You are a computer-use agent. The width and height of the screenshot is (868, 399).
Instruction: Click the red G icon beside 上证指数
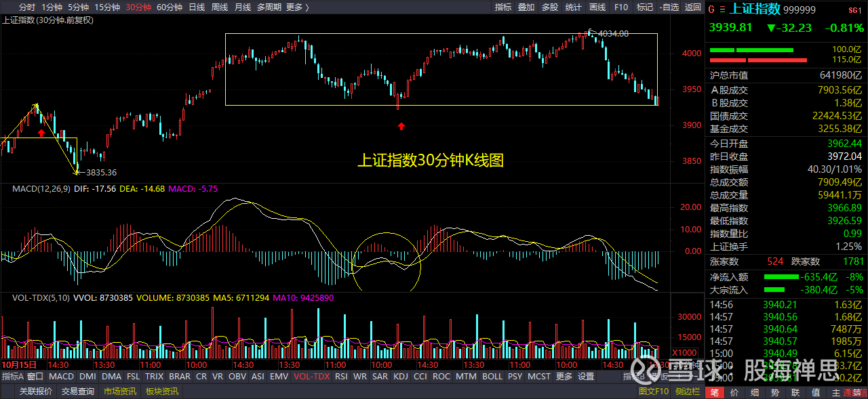point(711,9)
